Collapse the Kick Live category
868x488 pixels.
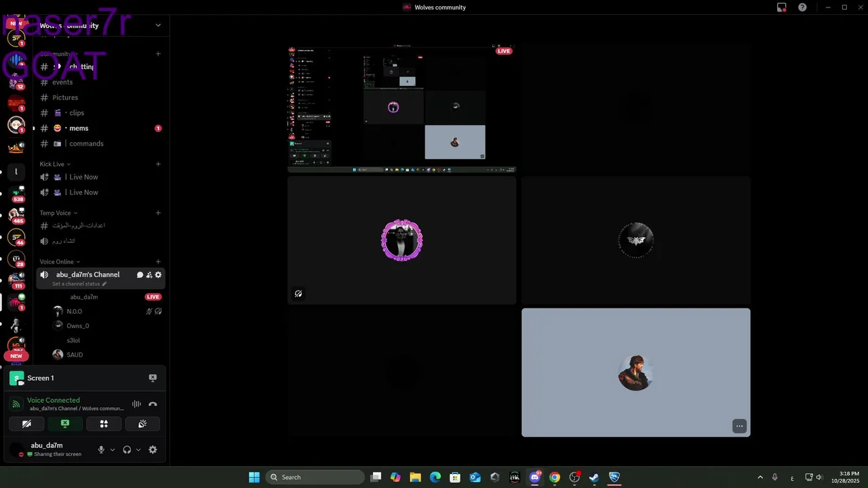55,164
